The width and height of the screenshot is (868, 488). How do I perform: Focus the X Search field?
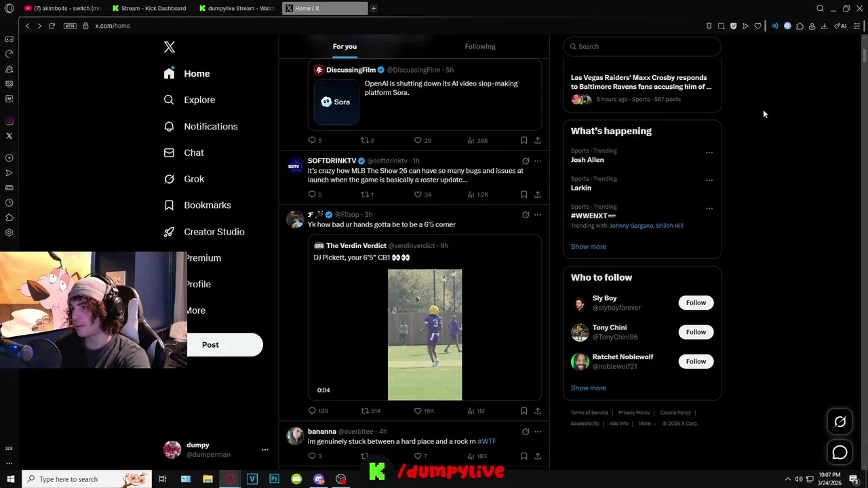(642, 46)
